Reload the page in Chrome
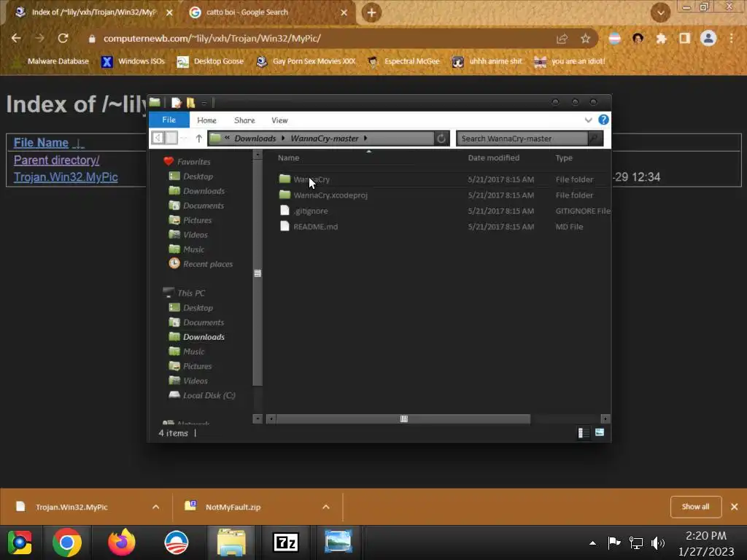The image size is (747, 560). pyautogui.click(x=63, y=38)
